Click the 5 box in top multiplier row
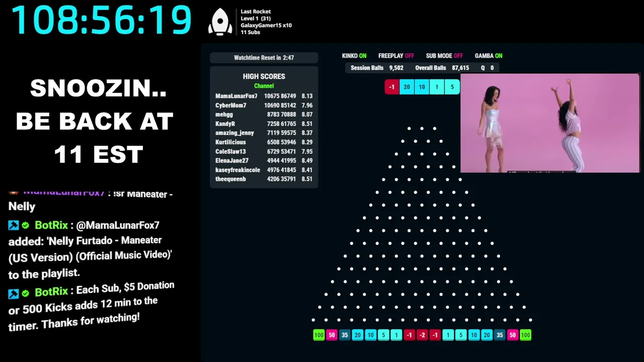This screenshot has height=362, width=644. coord(452,87)
